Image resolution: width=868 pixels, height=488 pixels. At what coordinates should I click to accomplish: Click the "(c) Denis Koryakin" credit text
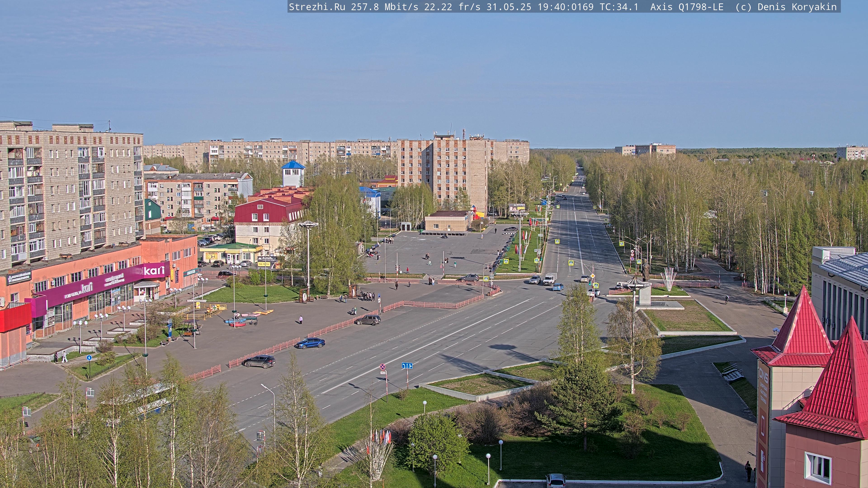point(786,7)
